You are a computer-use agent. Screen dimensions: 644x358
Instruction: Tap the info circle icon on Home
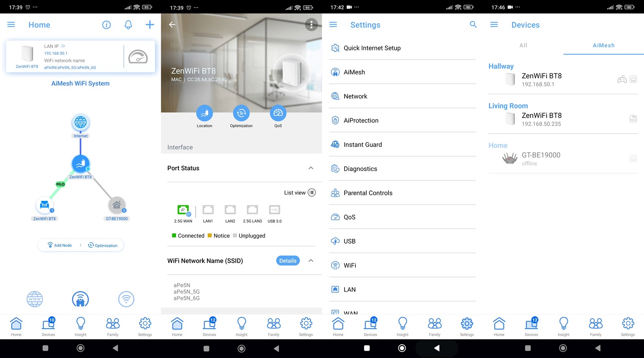(106, 25)
